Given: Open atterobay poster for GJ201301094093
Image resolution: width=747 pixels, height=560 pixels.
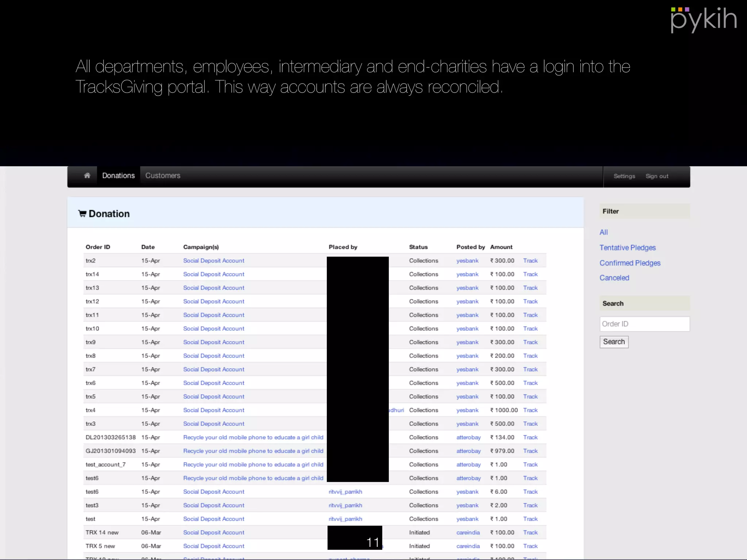Looking at the screenshot, I should (x=468, y=451).
